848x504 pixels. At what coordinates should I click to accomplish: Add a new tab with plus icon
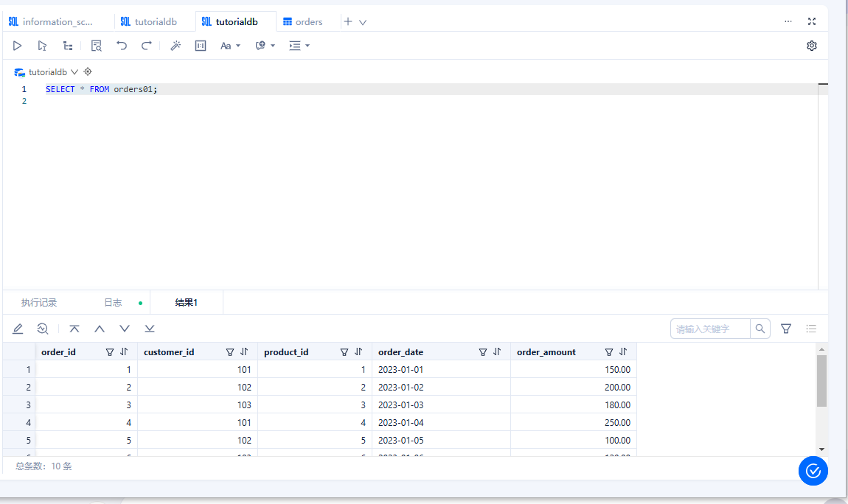348,21
